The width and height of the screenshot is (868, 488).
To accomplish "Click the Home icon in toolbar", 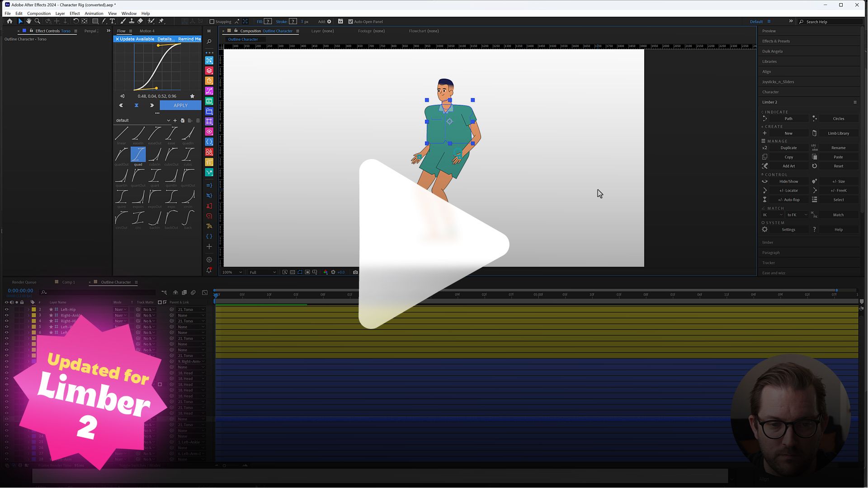I will pos(9,21).
